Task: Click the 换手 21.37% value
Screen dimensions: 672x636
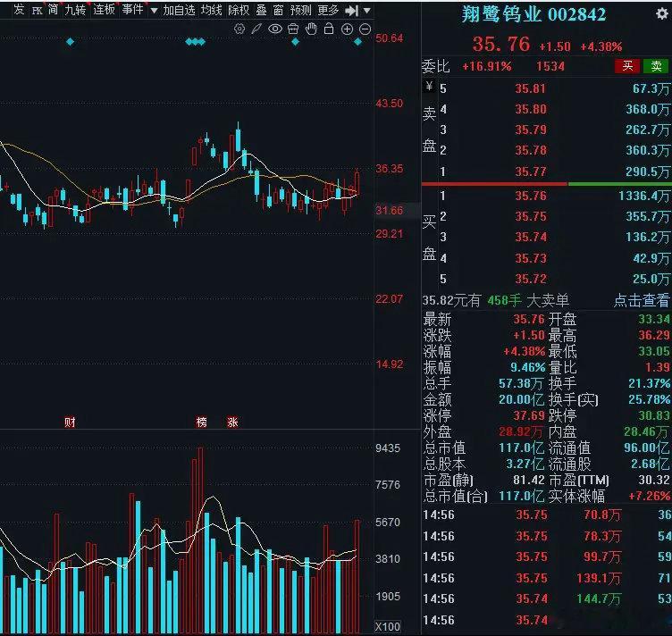Action: pyautogui.click(x=649, y=383)
